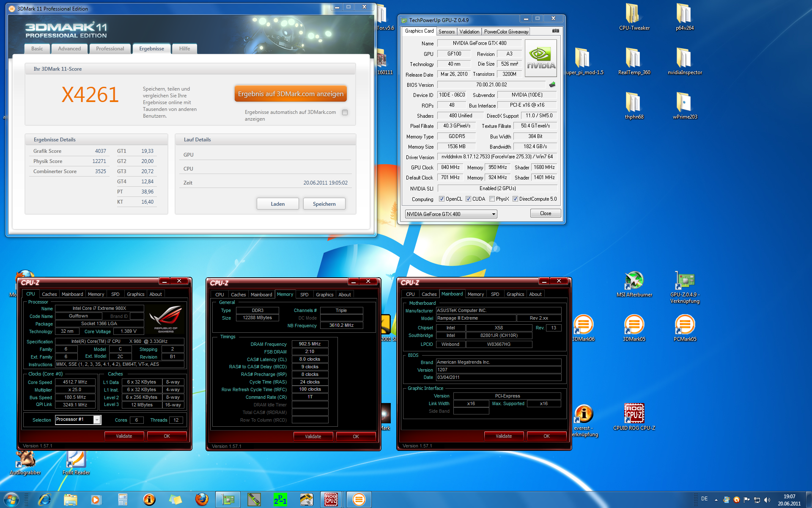Launch PCMark05 from the desktop

pyautogui.click(x=685, y=328)
